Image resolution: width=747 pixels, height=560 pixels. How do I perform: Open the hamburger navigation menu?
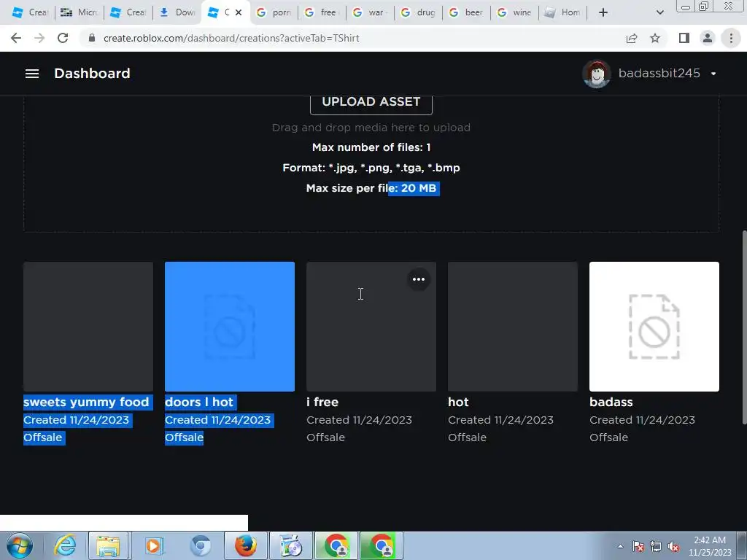pyautogui.click(x=32, y=74)
